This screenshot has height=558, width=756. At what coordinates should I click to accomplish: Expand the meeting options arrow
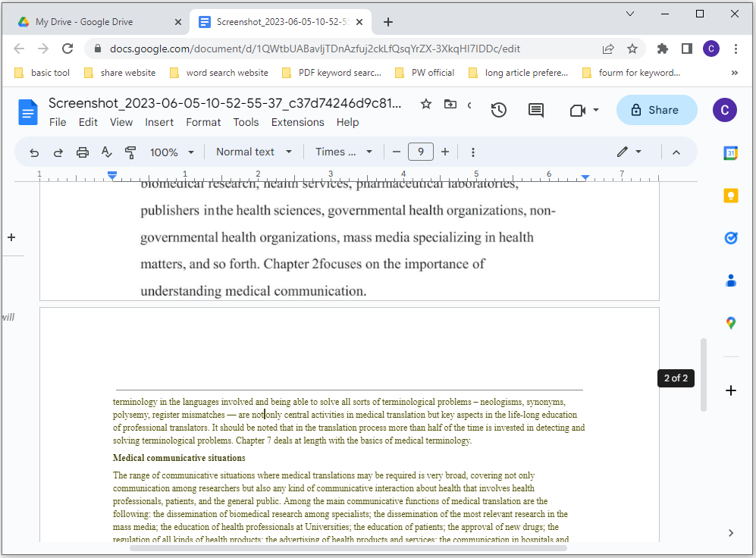click(596, 110)
